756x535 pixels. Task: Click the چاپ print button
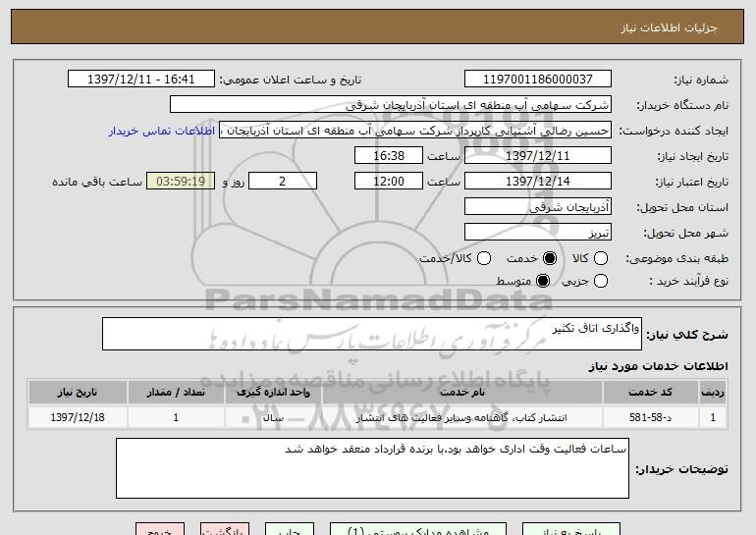(290, 529)
